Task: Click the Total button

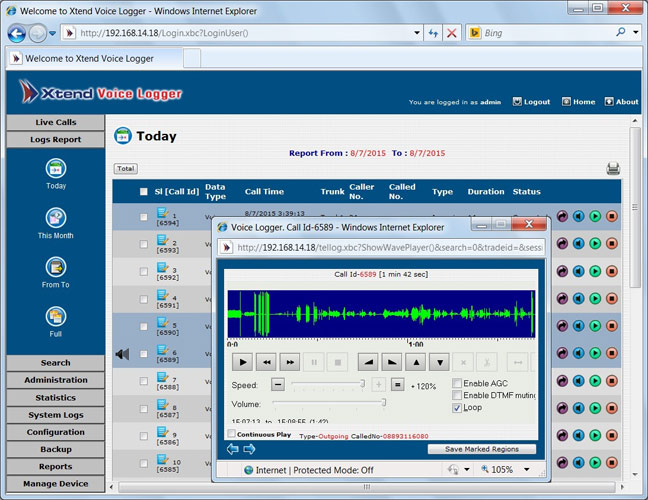Action: (x=126, y=169)
